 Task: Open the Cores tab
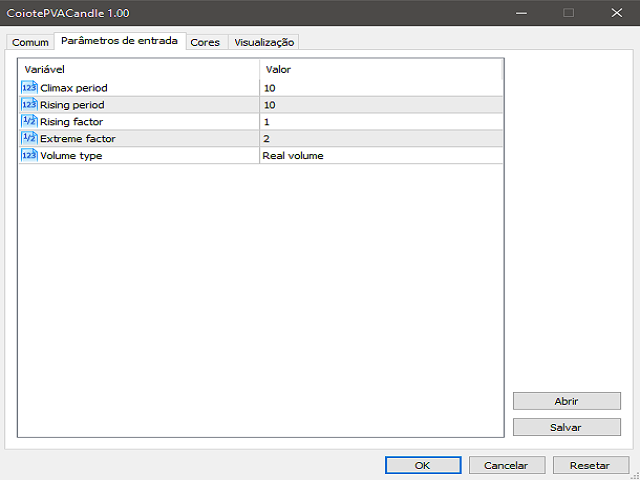(205, 42)
